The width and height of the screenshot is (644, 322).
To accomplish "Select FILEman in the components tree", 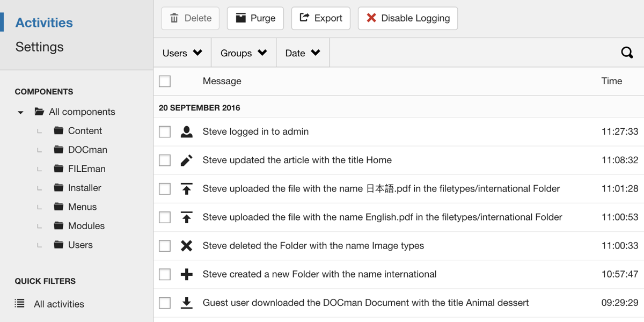I will (86, 169).
